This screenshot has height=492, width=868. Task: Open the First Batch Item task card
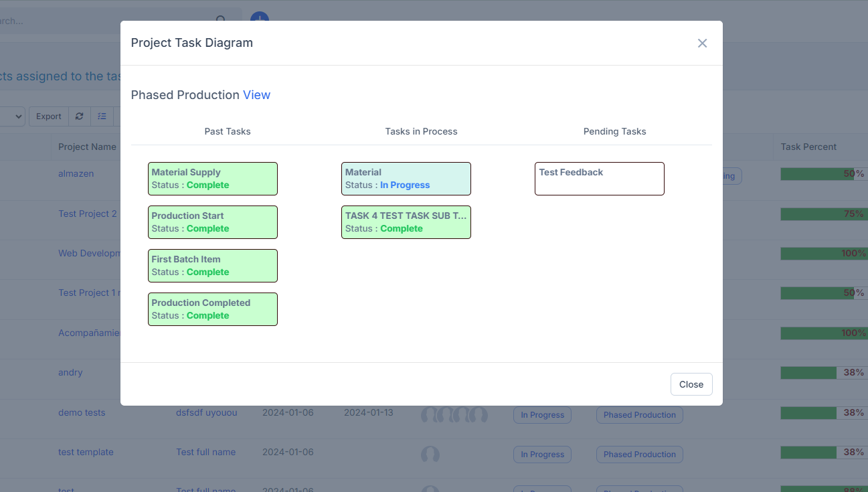tap(212, 266)
